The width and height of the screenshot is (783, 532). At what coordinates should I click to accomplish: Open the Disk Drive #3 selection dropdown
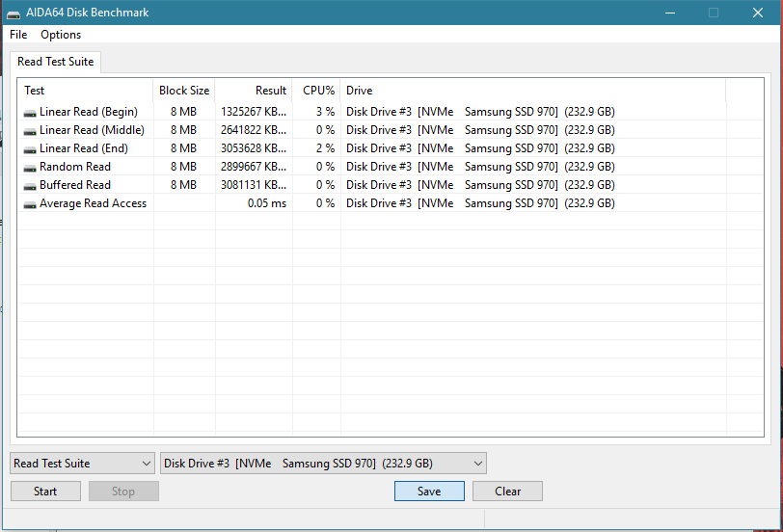click(324, 464)
